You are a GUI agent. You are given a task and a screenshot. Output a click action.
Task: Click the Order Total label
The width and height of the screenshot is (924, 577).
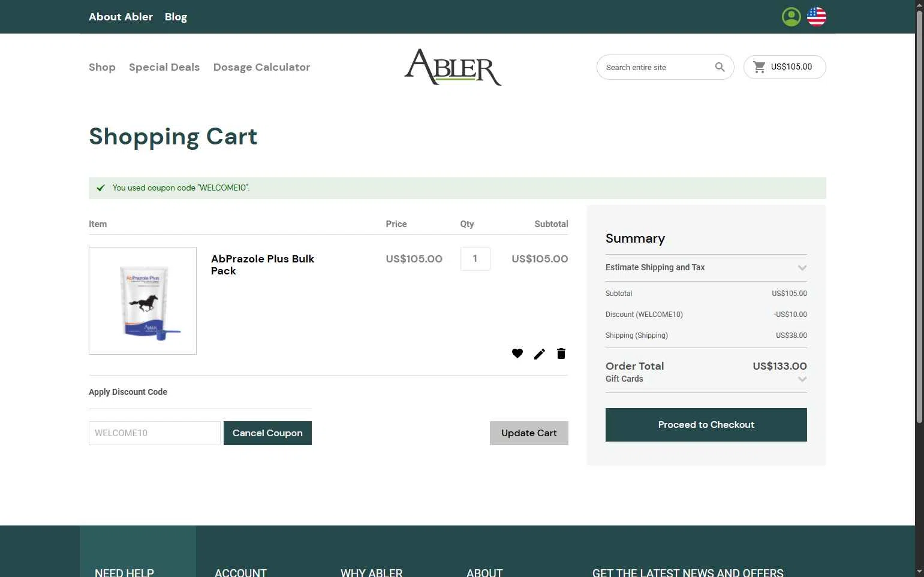(634, 366)
